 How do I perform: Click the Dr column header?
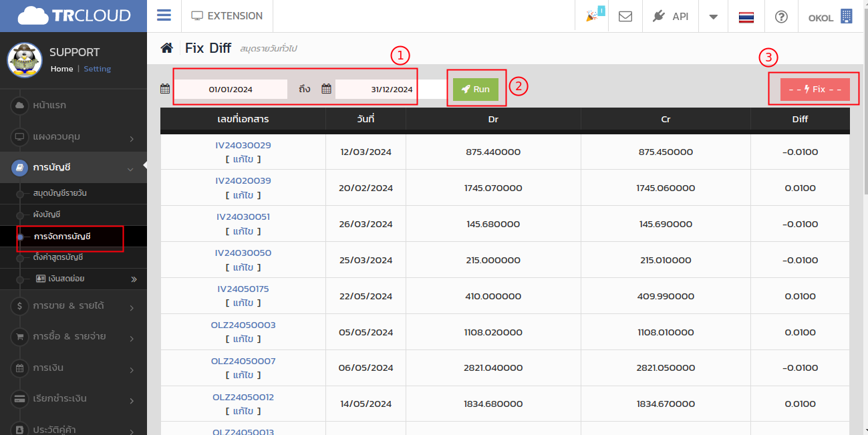coord(493,119)
